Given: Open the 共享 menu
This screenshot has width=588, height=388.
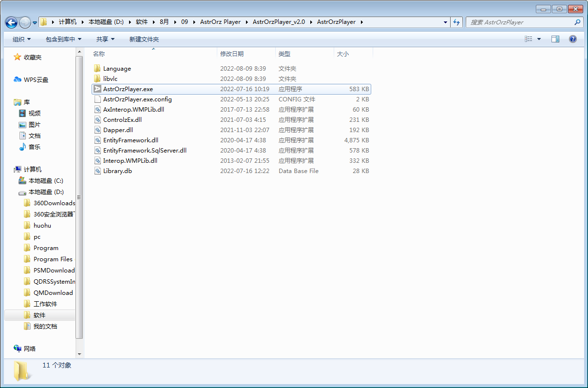Looking at the screenshot, I should 105,39.
